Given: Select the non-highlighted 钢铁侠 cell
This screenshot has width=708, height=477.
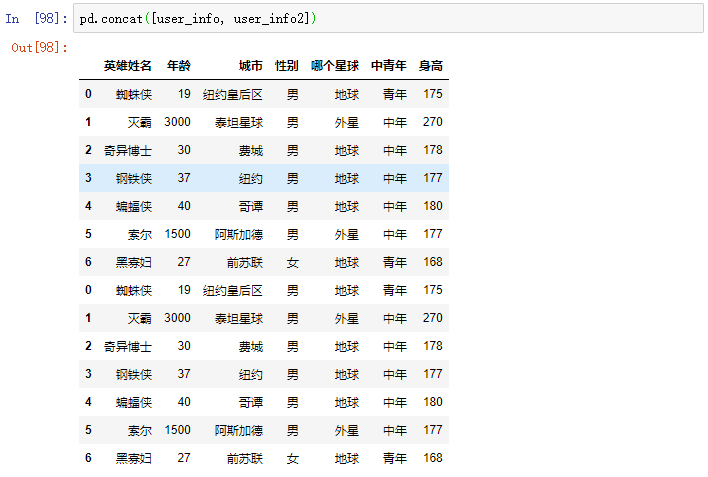Looking at the screenshot, I should click(134, 374).
